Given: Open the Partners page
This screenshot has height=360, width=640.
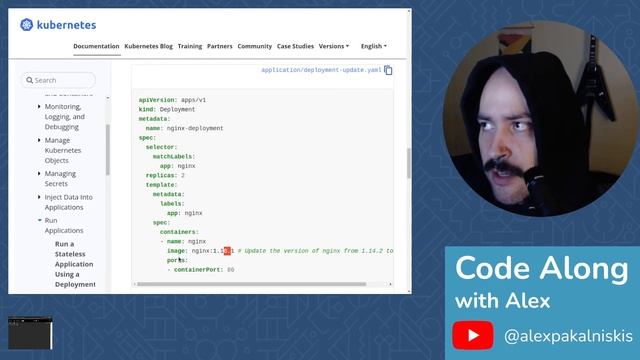Looking at the screenshot, I should tap(220, 46).
